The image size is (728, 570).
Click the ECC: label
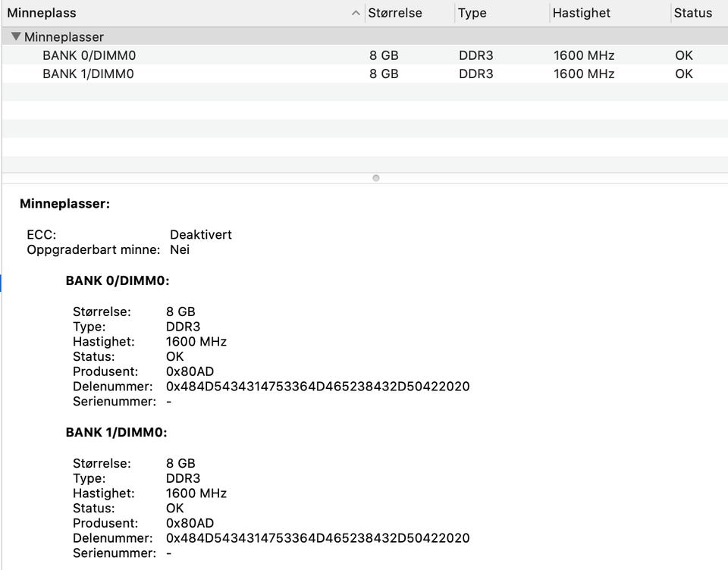[41, 234]
